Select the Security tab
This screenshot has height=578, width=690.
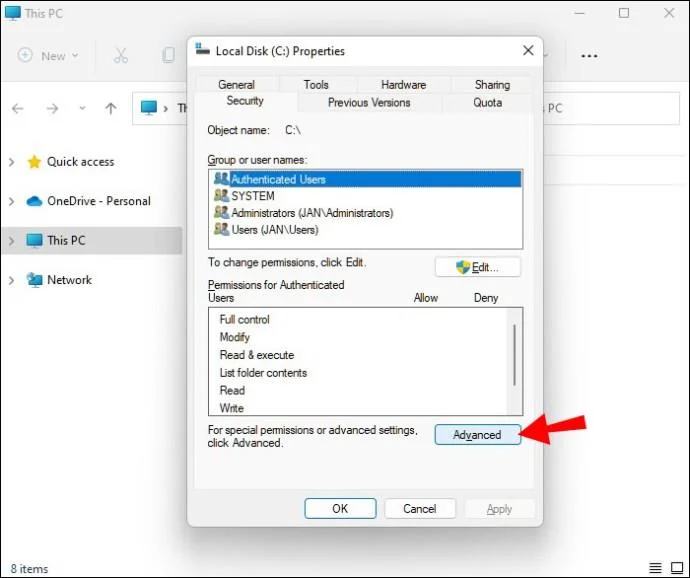coord(245,101)
